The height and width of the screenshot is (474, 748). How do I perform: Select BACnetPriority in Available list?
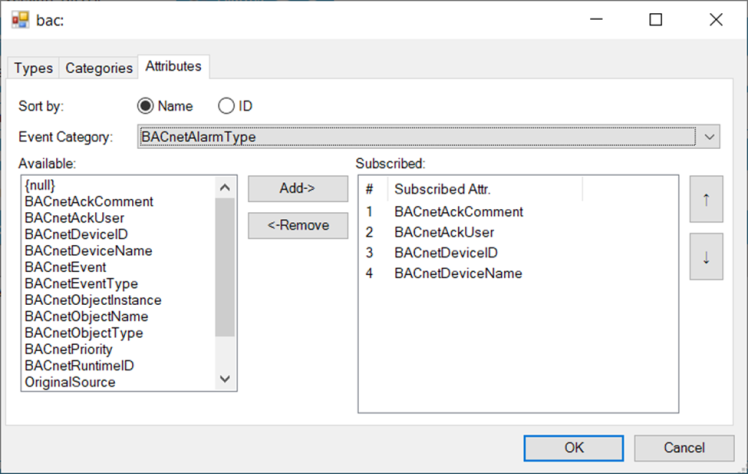(x=68, y=349)
